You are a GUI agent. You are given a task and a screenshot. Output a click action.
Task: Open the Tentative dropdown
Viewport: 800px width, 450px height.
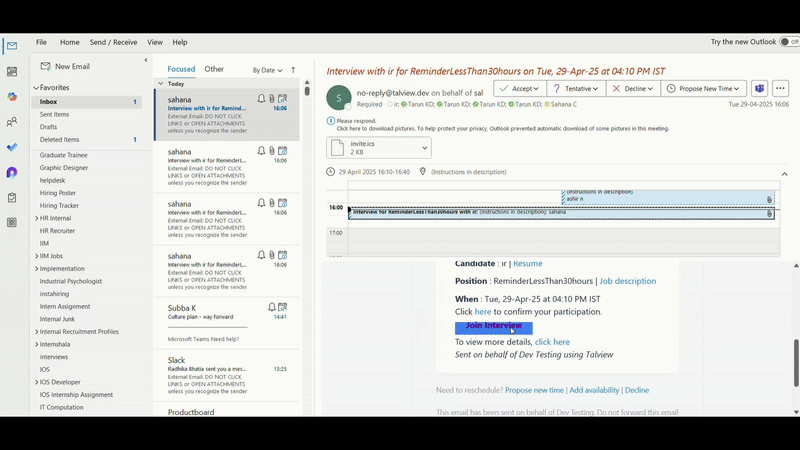pyautogui.click(x=577, y=88)
